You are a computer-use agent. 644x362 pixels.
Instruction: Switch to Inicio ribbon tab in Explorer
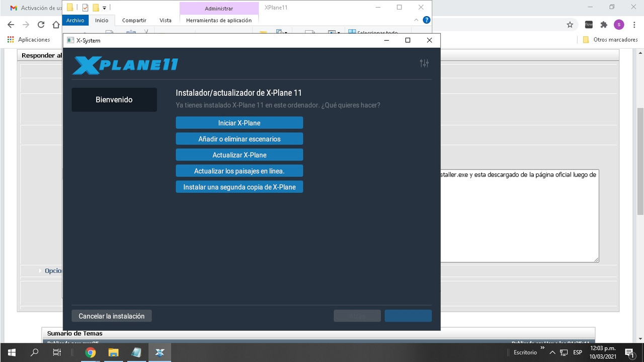pos(102,20)
